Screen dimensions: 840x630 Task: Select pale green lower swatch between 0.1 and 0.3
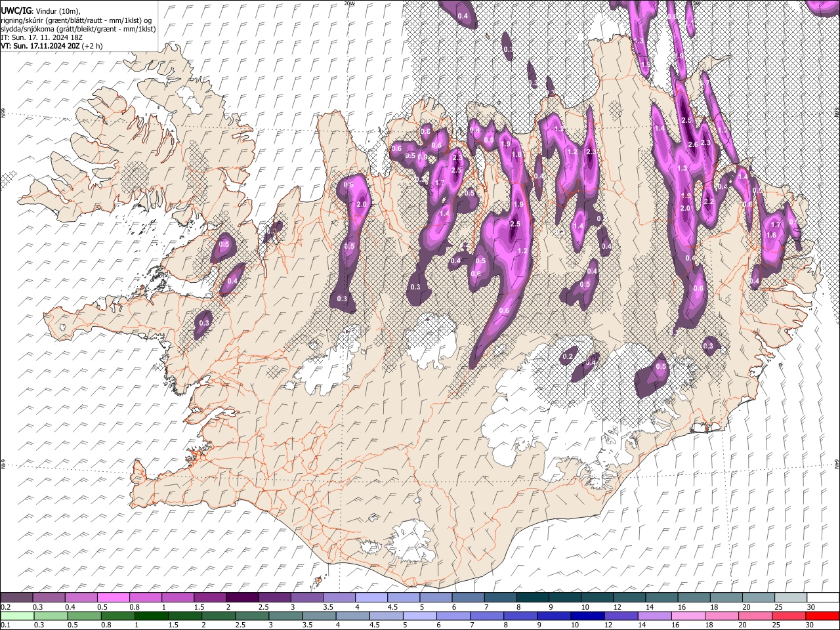tap(16, 616)
